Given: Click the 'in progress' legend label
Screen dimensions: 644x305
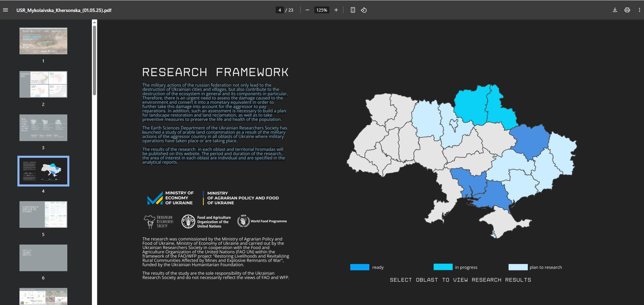Looking at the screenshot, I should (x=466, y=267).
